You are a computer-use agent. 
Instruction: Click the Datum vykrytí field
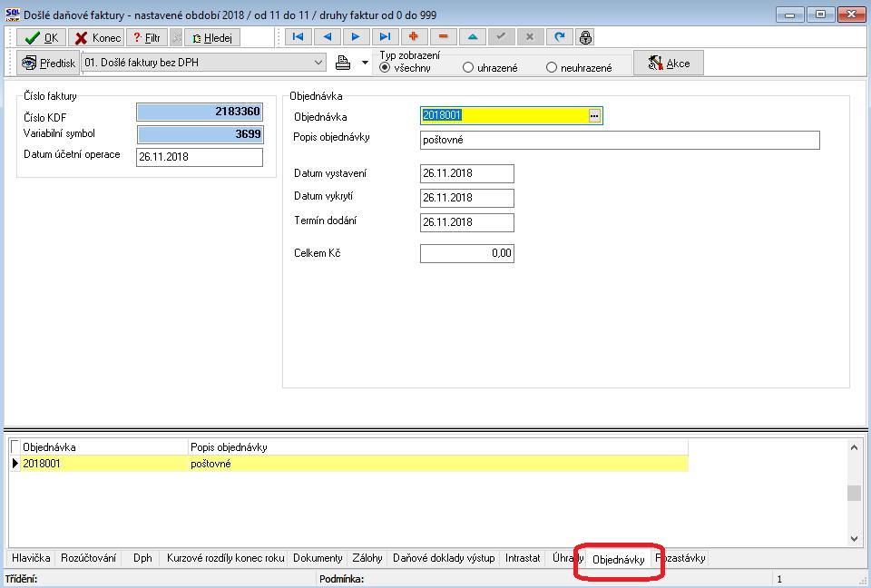[x=467, y=197]
